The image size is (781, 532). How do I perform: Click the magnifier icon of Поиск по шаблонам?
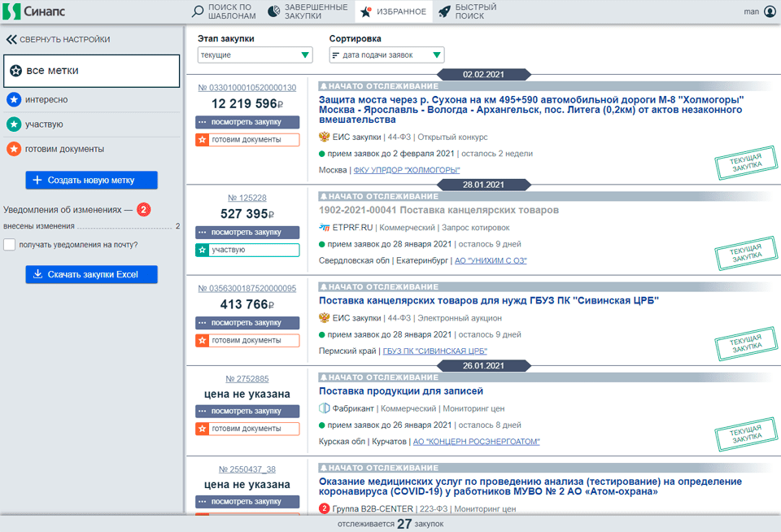pos(198,11)
